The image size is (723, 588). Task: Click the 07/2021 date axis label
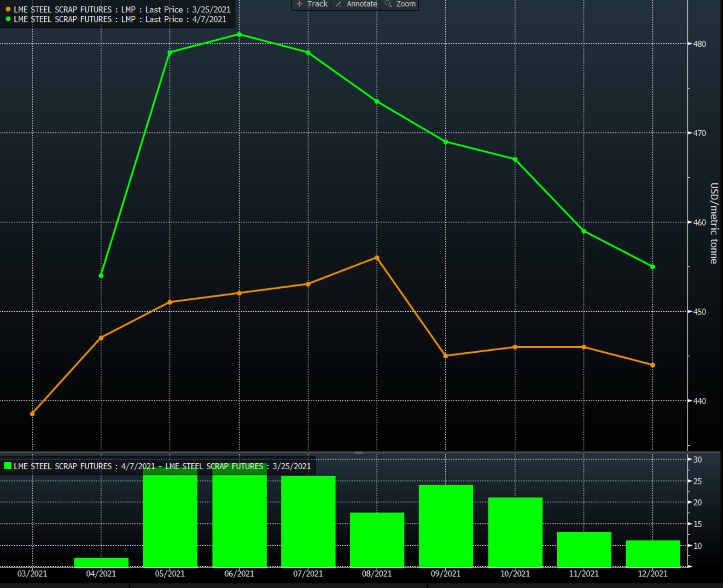point(308,574)
